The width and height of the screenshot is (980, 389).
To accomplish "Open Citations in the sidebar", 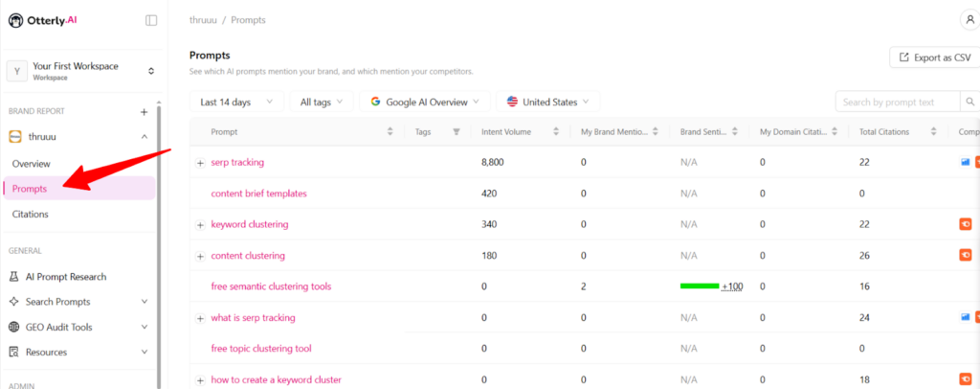I will (x=31, y=214).
